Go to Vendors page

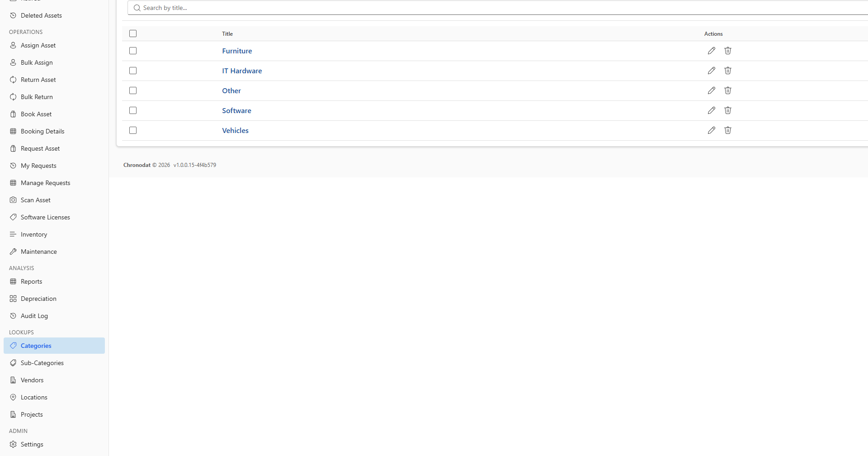pyautogui.click(x=54, y=380)
